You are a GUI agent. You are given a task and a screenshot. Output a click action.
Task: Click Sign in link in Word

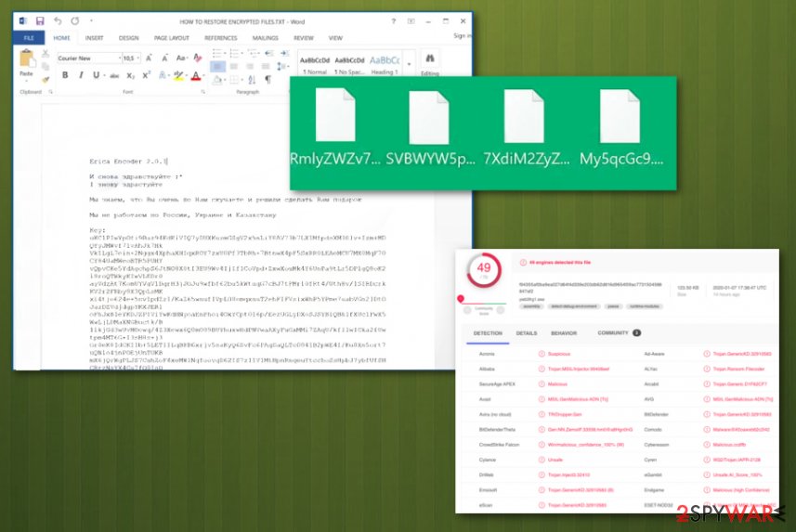(462, 35)
